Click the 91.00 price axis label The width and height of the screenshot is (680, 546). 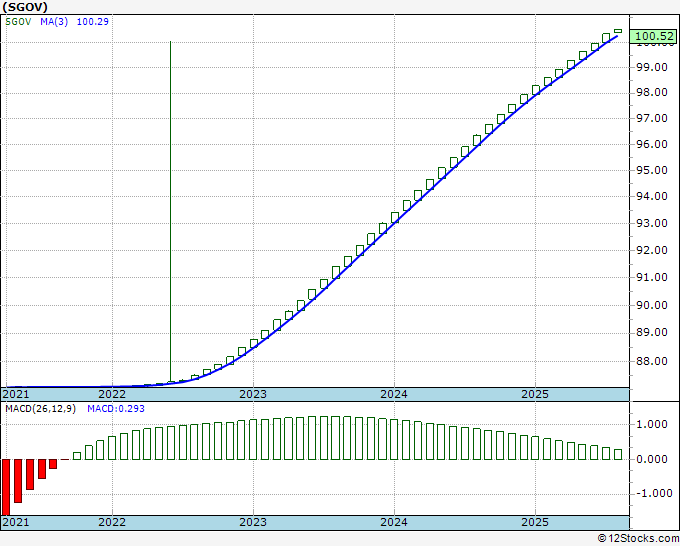click(x=652, y=278)
